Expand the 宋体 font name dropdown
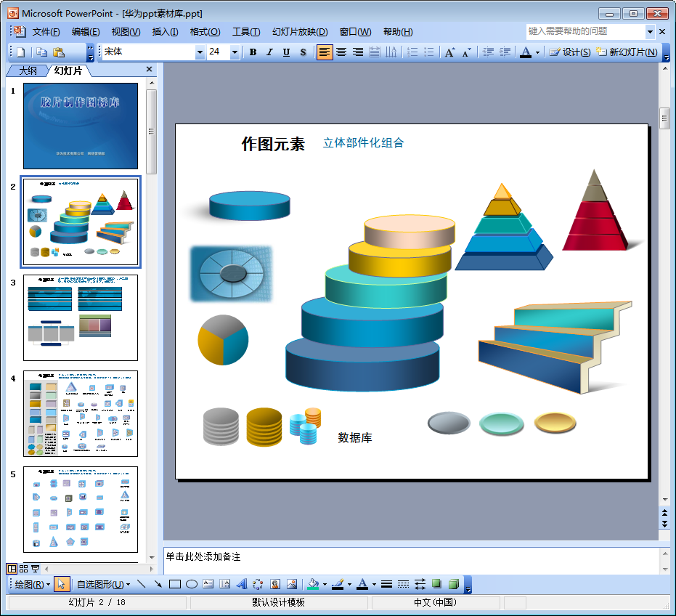The height and width of the screenshot is (616, 676). [200, 52]
